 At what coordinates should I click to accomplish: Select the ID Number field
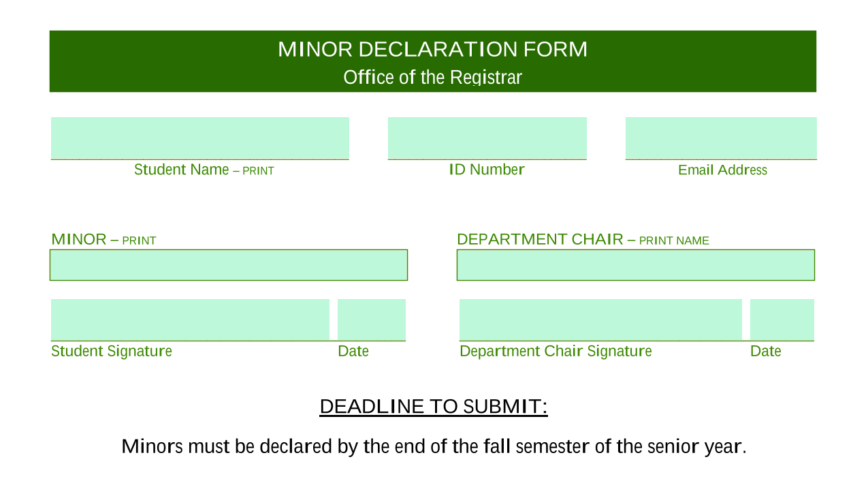(487, 138)
